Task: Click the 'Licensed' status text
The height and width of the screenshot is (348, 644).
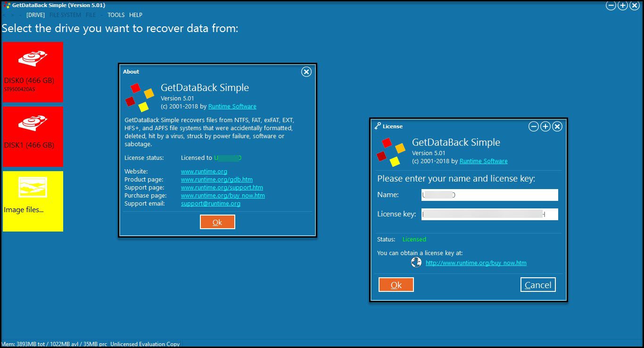Action: click(414, 240)
